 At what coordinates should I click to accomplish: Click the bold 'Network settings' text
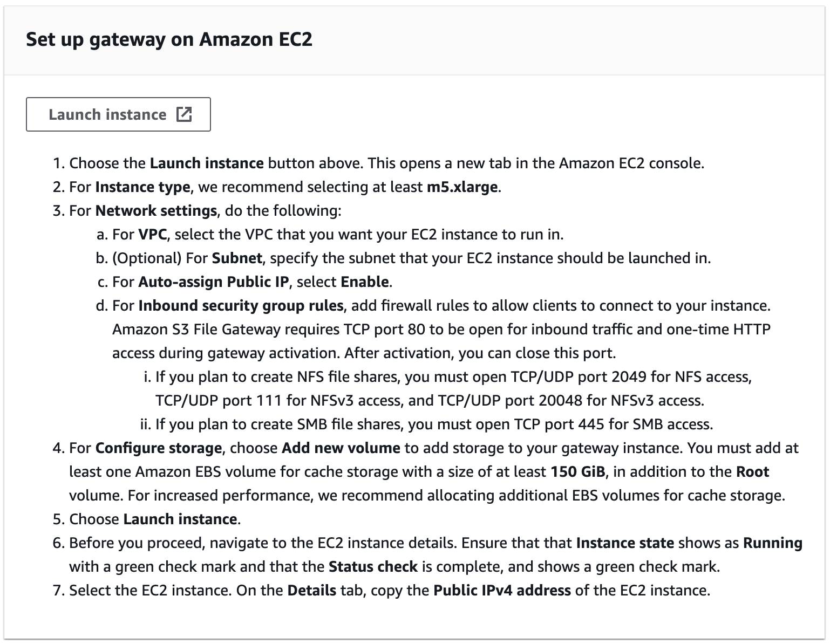(156, 211)
